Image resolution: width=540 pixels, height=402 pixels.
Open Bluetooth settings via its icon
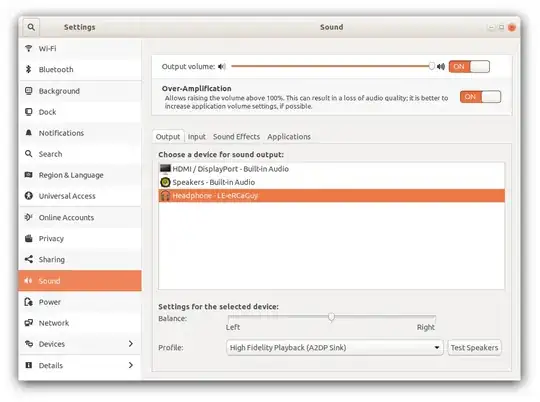coord(29,69)
